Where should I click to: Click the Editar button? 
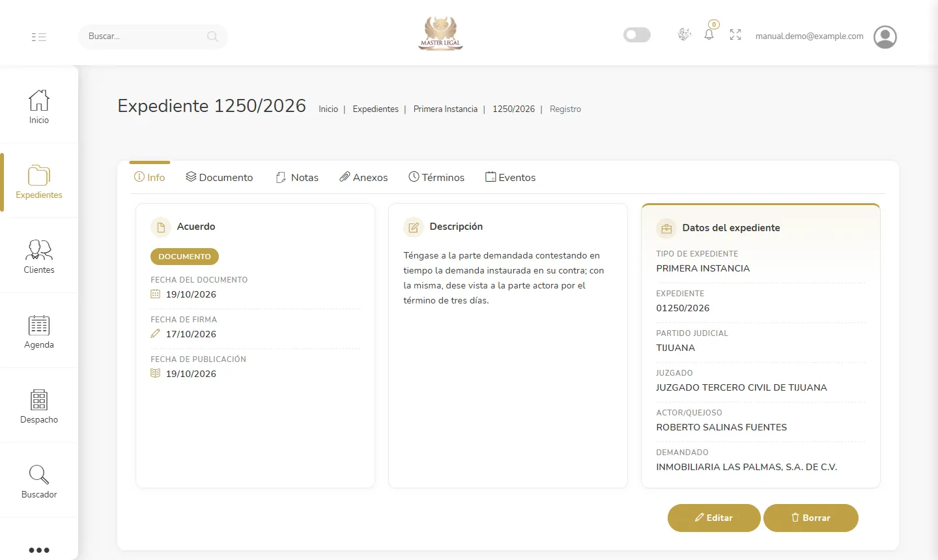714,518
